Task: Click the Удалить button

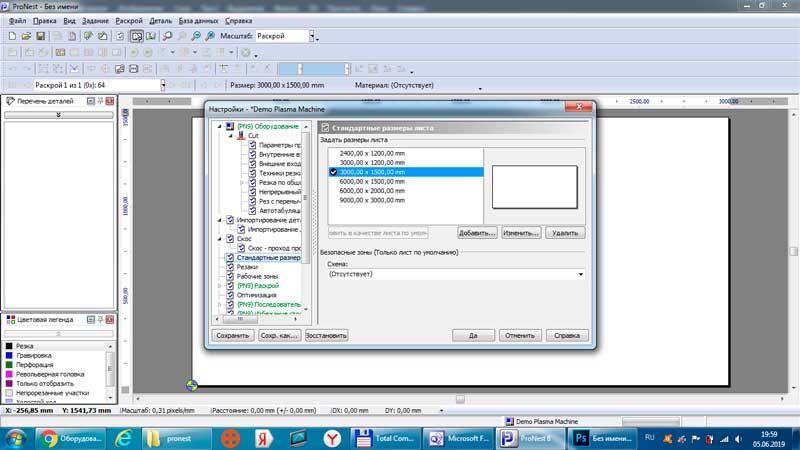Action: tap(565, 233)
